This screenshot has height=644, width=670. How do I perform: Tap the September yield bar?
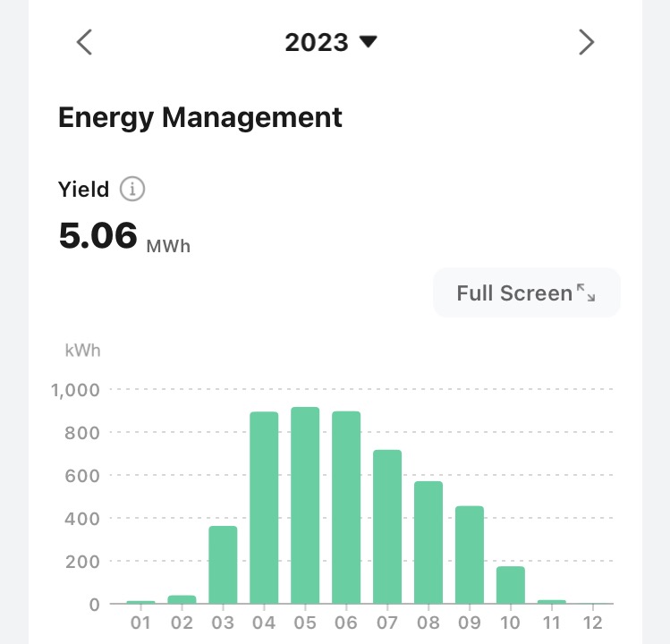(x=470, y=555)
